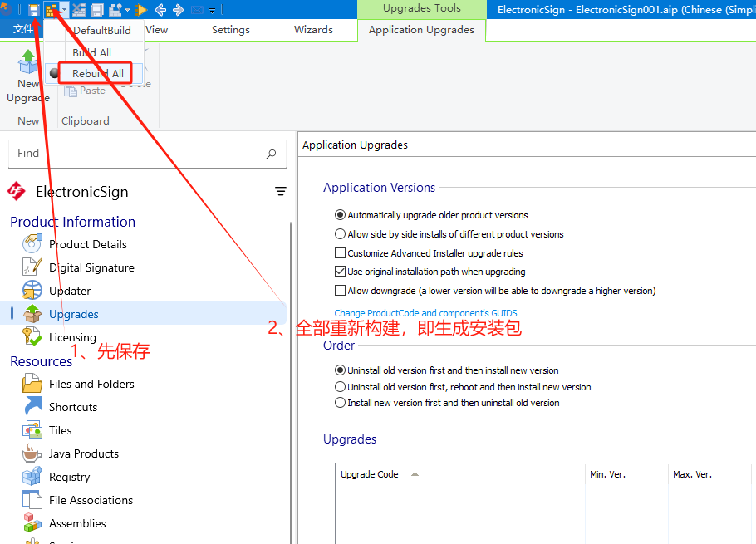The image size is (756, 544).
Task: Click the Forward arrow icon in toolbar
Action: [178, 10]
